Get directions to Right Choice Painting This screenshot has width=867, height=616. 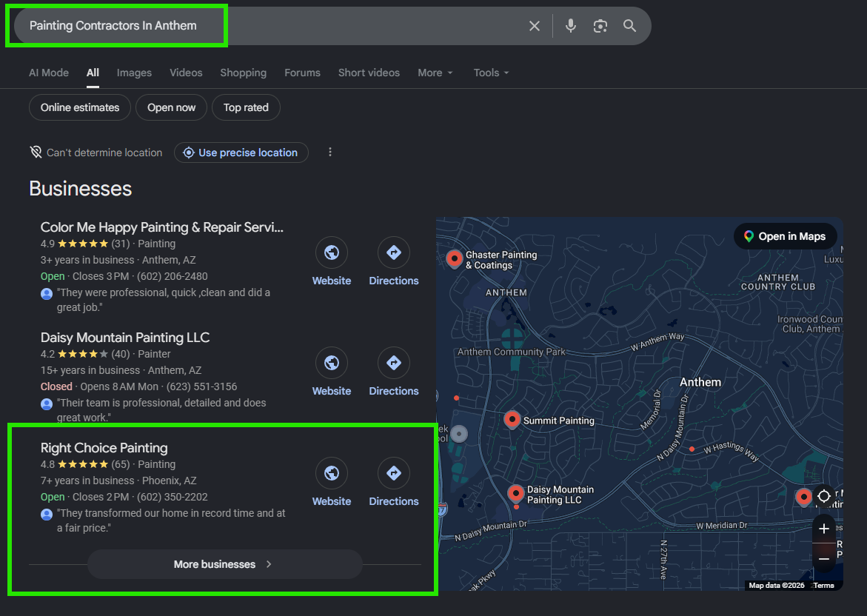pyautogui.click(x=394, y=473)
